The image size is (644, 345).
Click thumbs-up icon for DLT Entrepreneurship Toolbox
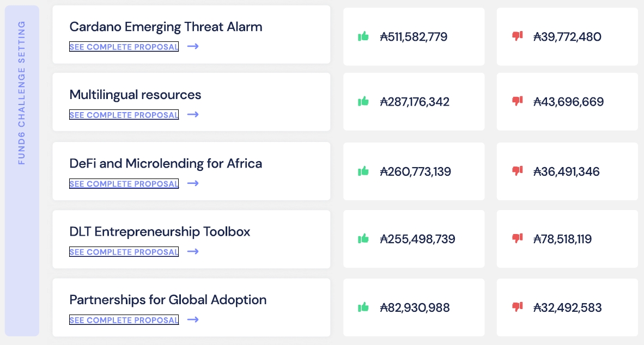click(363, 239)
